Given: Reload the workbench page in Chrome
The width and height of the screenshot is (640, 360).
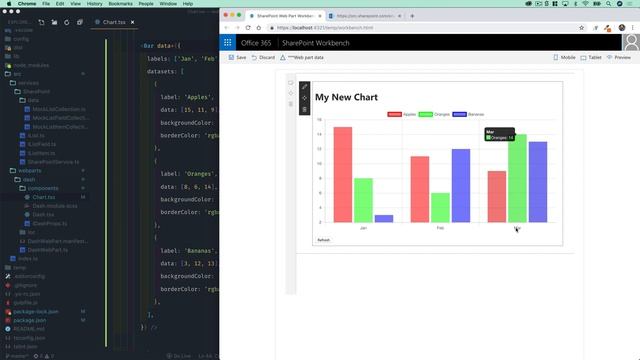Looking at the screenshot, I should click(x=248, y=28).
